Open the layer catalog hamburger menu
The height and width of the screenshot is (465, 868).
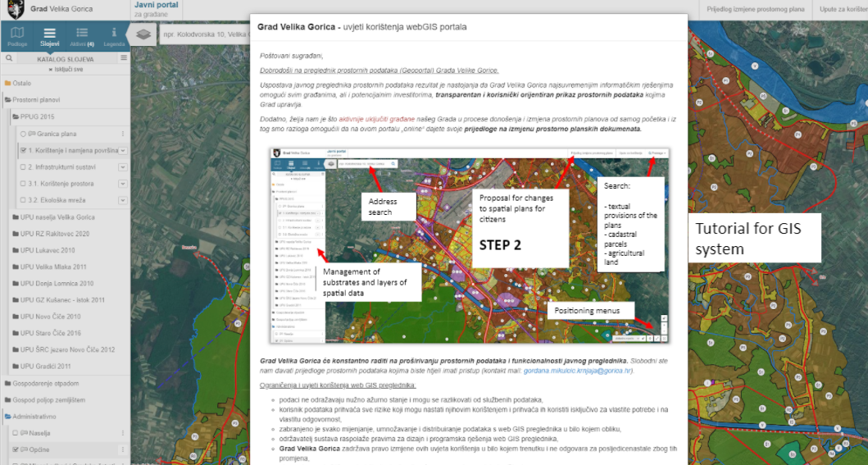point(124,58)
